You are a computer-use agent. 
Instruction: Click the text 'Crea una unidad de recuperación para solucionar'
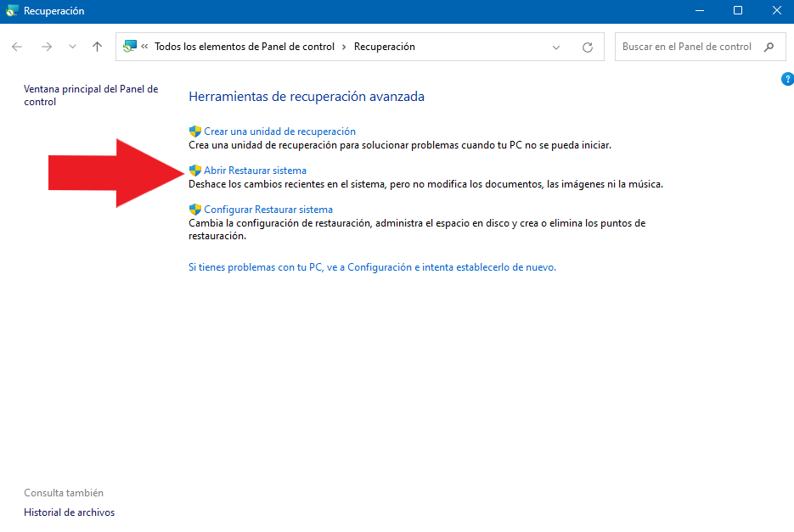[298, 145]
